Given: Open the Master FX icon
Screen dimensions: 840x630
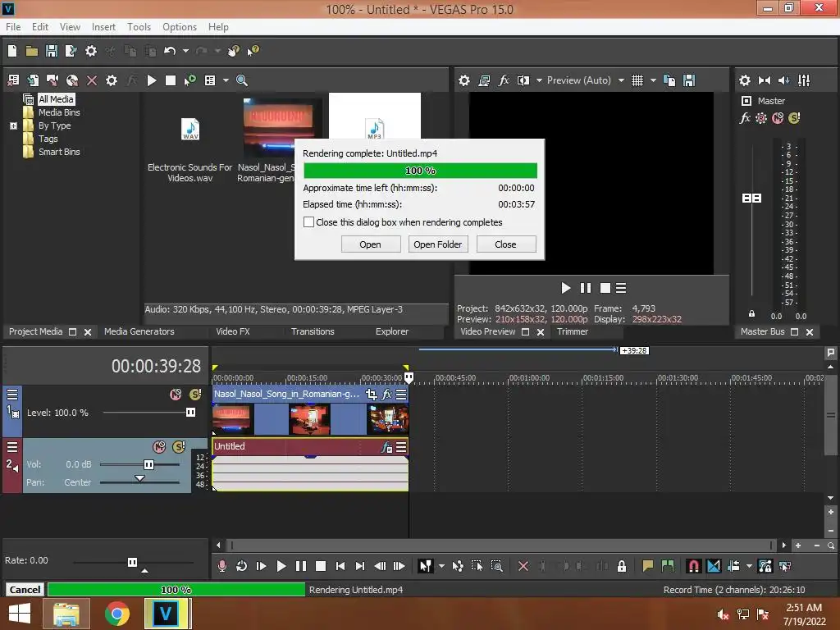Looking at the screenshot, I should coord(745,118).
